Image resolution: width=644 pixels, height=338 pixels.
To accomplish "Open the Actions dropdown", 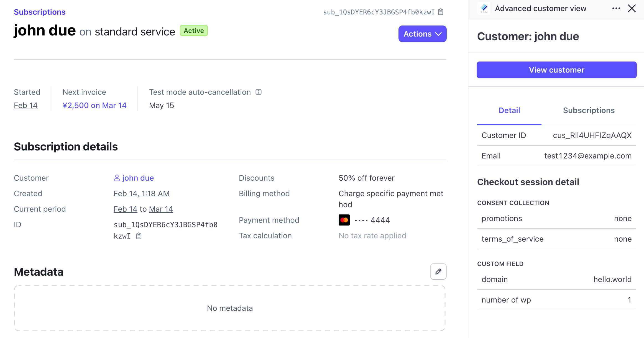I will coord(422,34).
